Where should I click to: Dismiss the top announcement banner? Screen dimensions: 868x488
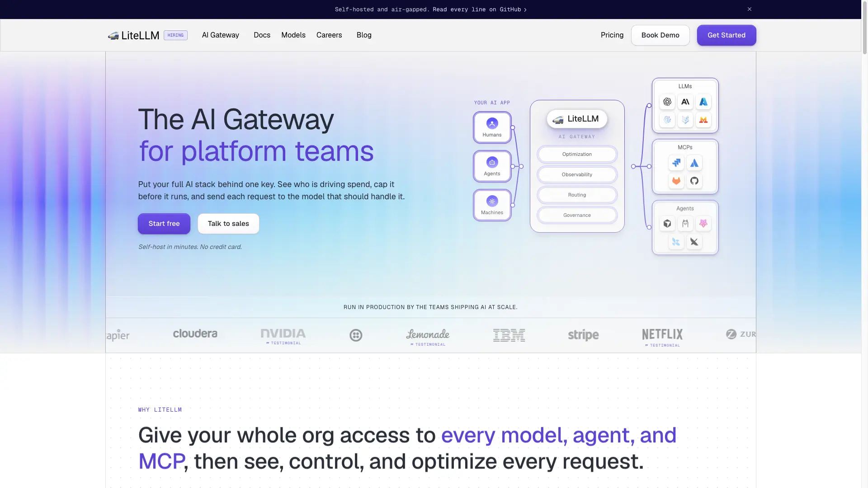coord(750,9)
